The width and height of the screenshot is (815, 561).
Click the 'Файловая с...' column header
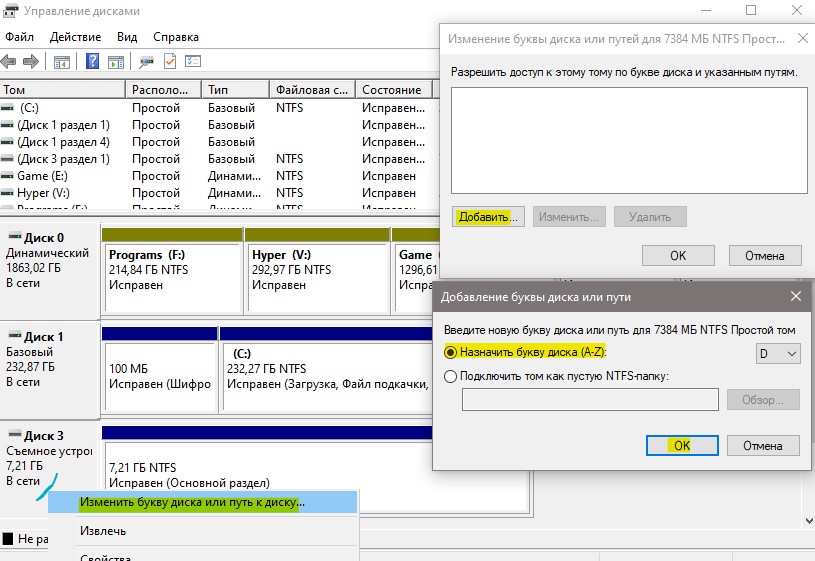pyautogui.click(x=312, y=90)
